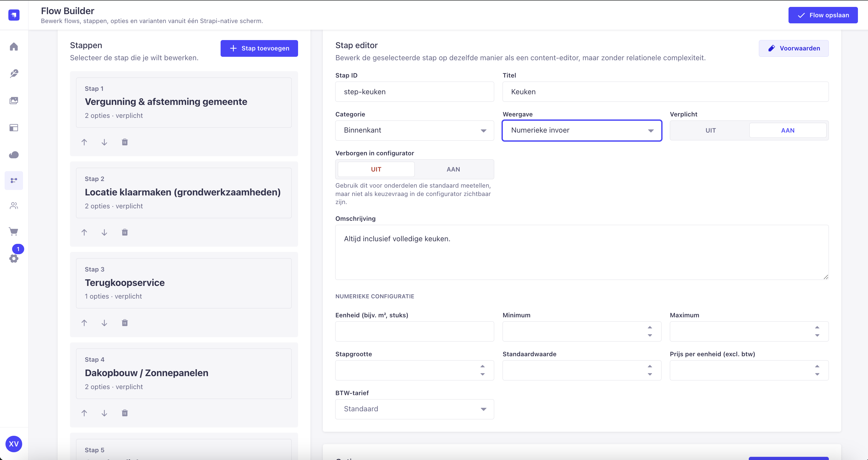This screenshot has height=460, width=868.
Task: Grab the Omschrijving textarea resize handle
Action: (x=826, y=277)
